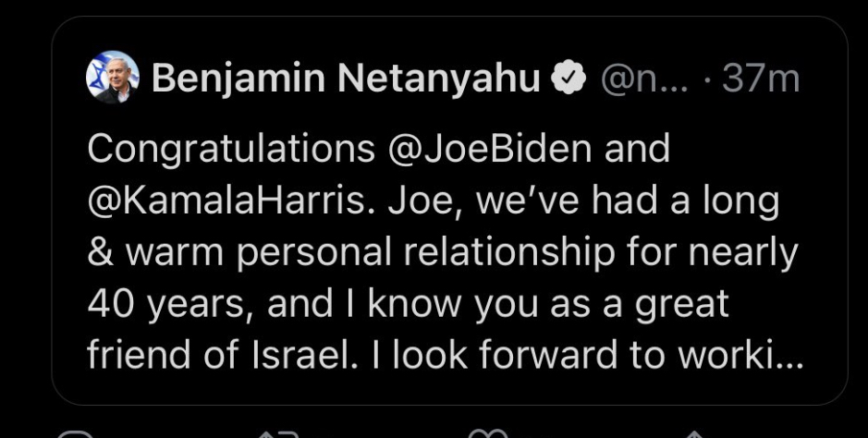Click the "great" word ending the fourth line

click(x=679, y=304)
